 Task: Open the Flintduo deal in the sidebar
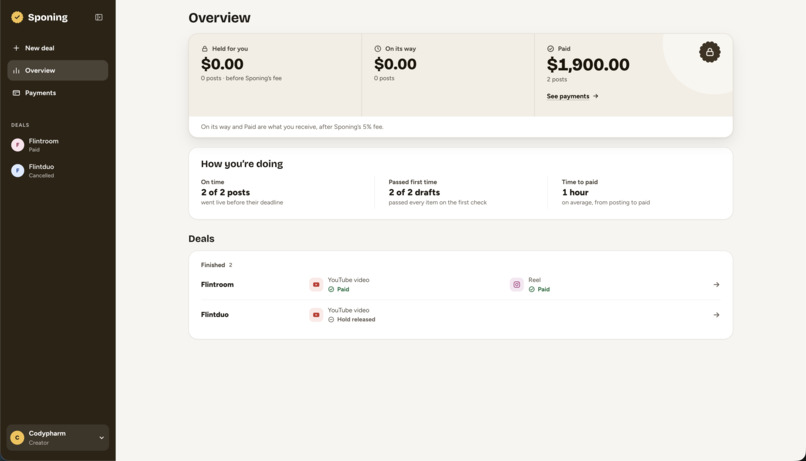58,171
